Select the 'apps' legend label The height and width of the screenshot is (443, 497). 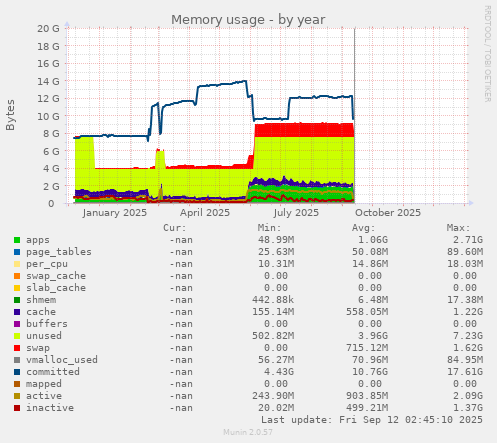coord(38,240)
